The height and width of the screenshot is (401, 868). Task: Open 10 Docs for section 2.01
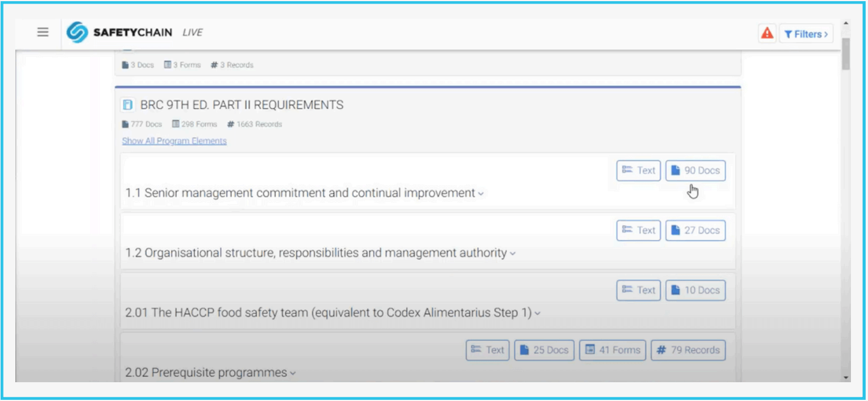(x=696, y=290)
